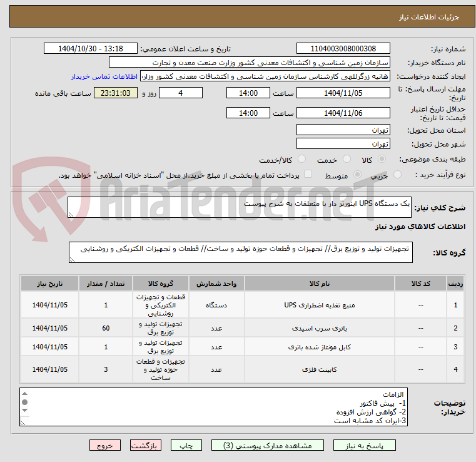Click resize grip of گروه کالا textarea
This screenshot has width=476, height=462.
click(72, 259)
